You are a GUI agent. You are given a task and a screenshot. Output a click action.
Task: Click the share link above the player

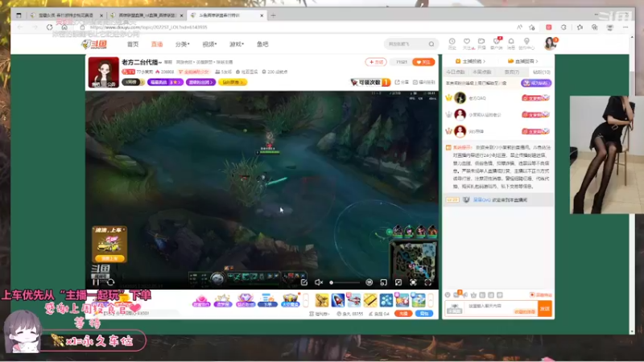(x=402, y=83)
